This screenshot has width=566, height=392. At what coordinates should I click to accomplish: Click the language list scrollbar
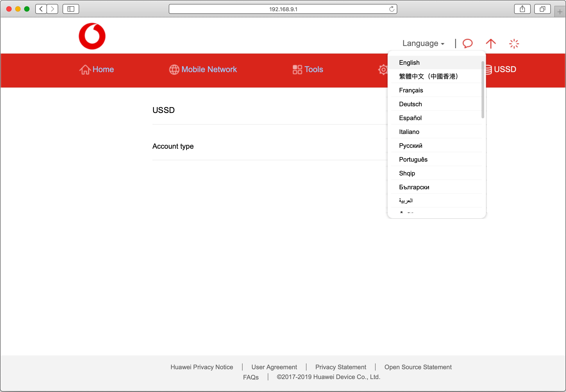point(482,90)
